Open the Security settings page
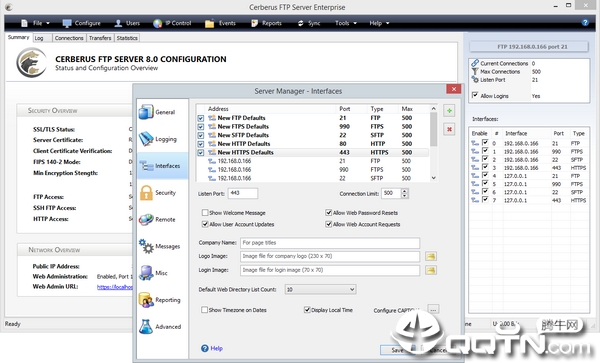The width and height of the screenshot is (600, 363). (x=162, y=192)
